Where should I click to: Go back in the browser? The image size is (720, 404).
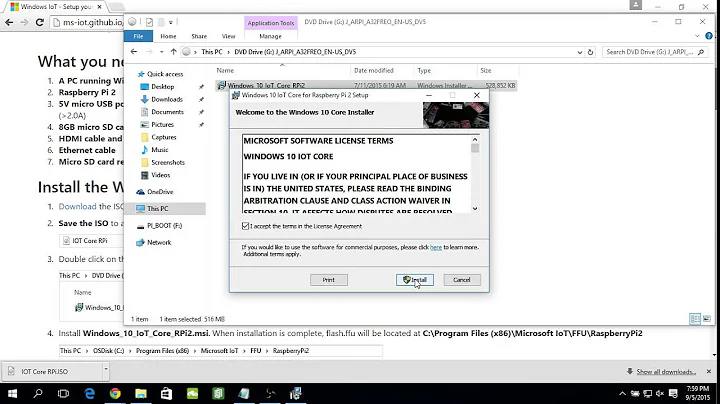9,22
